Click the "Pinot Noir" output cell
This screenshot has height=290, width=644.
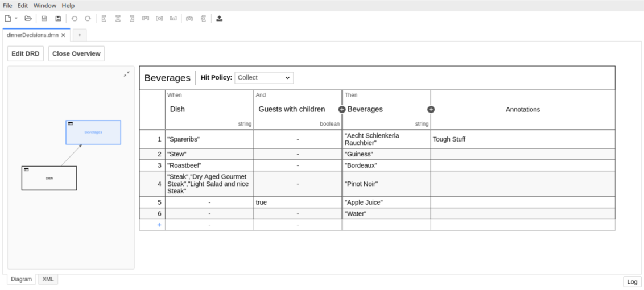pyautogui.click(x=386, y=184)
